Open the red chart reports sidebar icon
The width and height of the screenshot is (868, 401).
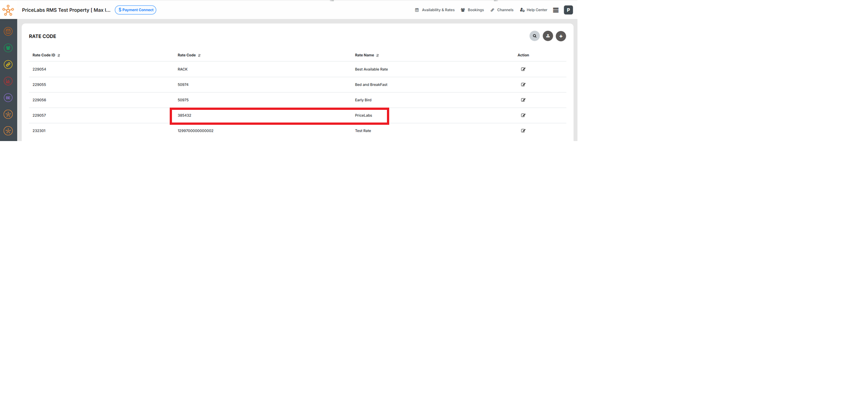8,81
